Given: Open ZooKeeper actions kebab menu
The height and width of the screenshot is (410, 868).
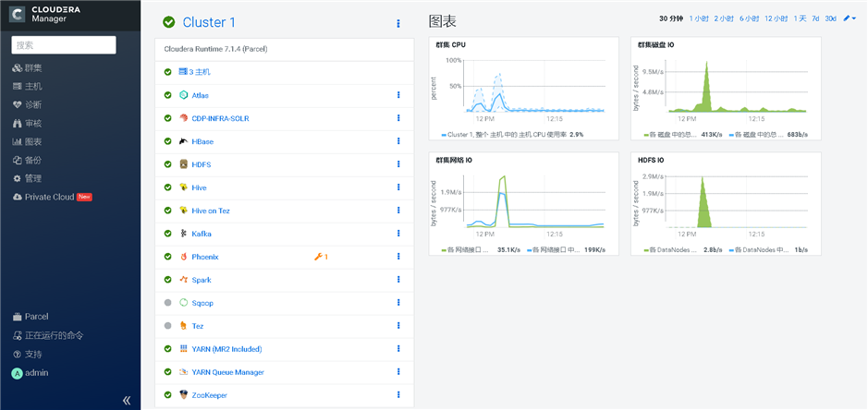Looking at the screenshot, I should (398, 394).
